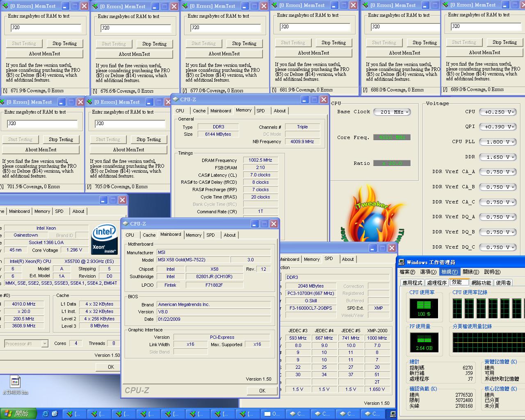Click RAM megabytes field in 681.9% coverage MemTest
Image resolution: width=525 pixels, height=420 pixels.
click(315, 27)
